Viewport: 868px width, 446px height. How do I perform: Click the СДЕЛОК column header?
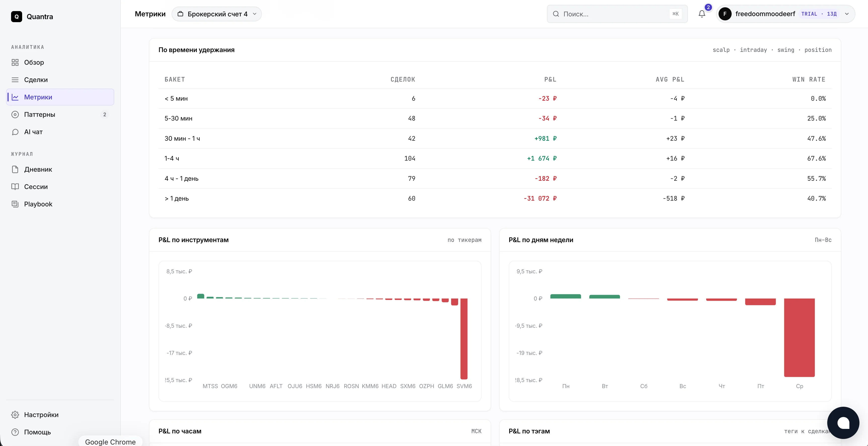tap(403, 80)
